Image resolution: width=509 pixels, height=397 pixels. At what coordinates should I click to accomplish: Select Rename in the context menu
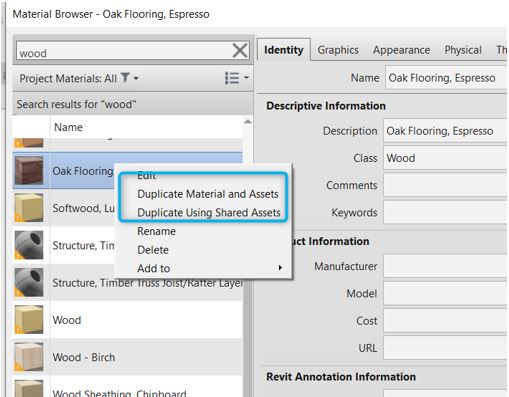click(x=156, y=231)
